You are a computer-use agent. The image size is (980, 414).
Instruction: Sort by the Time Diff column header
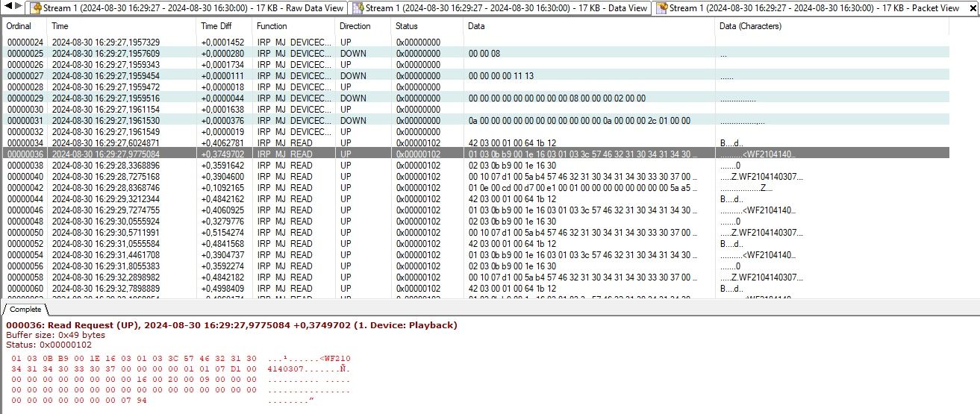224,26
